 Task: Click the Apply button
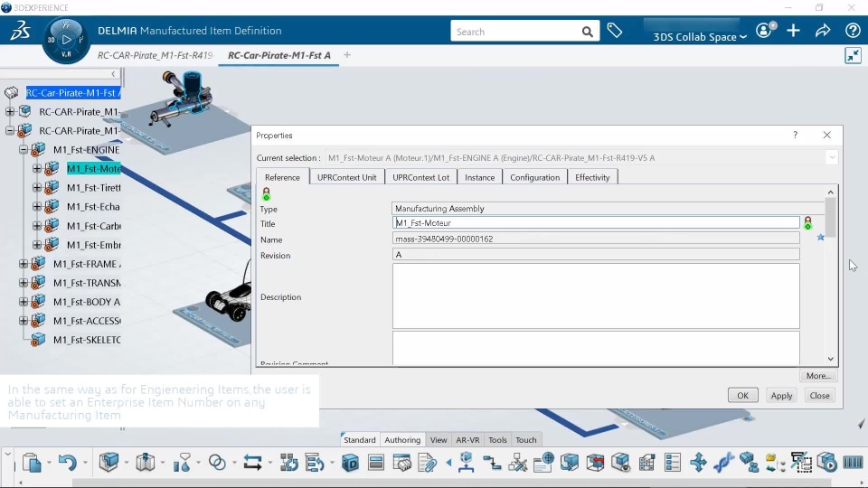[x=781, y=395]
